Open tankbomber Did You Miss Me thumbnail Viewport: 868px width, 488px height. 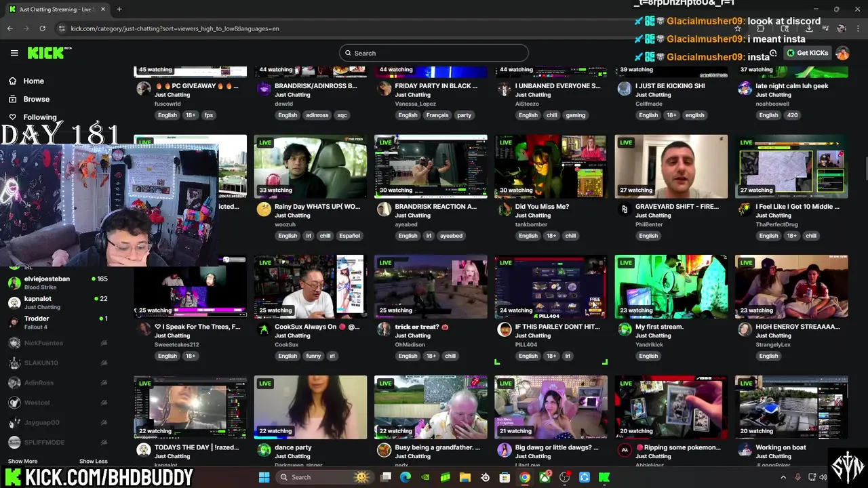click(551, 167)
